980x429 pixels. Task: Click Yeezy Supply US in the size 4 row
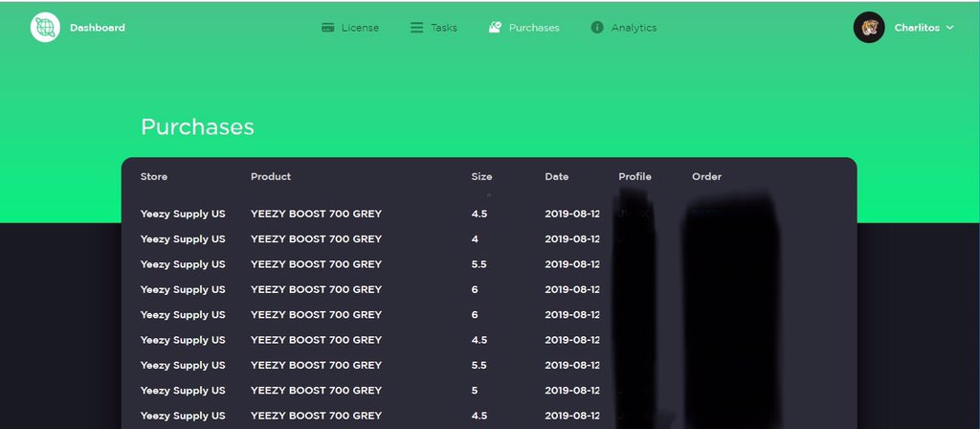pyautogui.click(x=183, y=238)
